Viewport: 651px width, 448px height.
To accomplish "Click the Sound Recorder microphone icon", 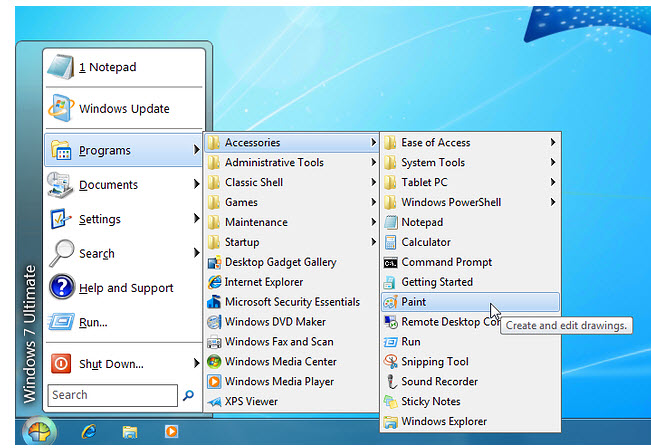I will [390, 382].
